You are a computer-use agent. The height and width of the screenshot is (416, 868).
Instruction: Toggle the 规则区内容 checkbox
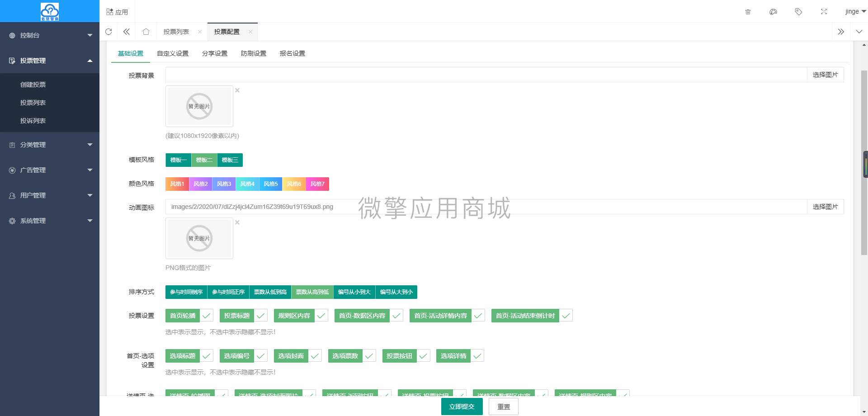[x=301, y=316]
